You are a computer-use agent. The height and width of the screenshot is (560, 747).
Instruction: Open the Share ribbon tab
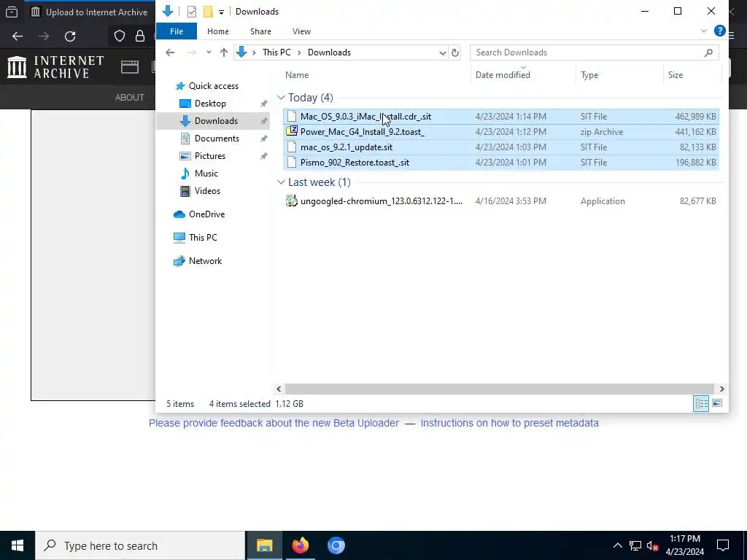(x=260, y=31)
